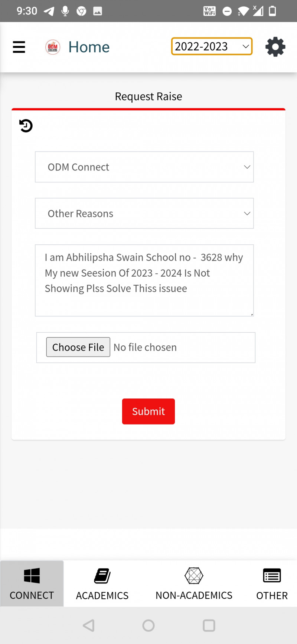Open the 2022-2023 session dropdown
This screenshot has height=644, width=297.
coord(212,46)
